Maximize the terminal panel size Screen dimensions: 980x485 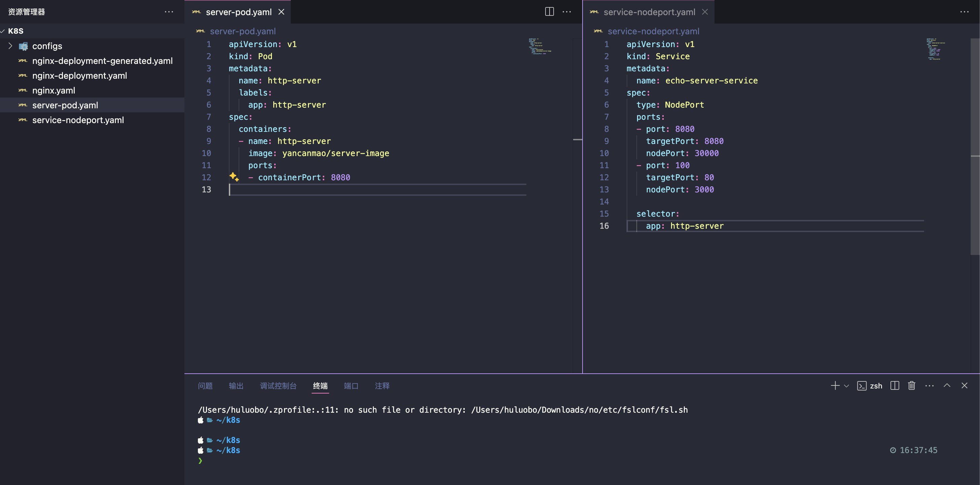tap(947, 385)
